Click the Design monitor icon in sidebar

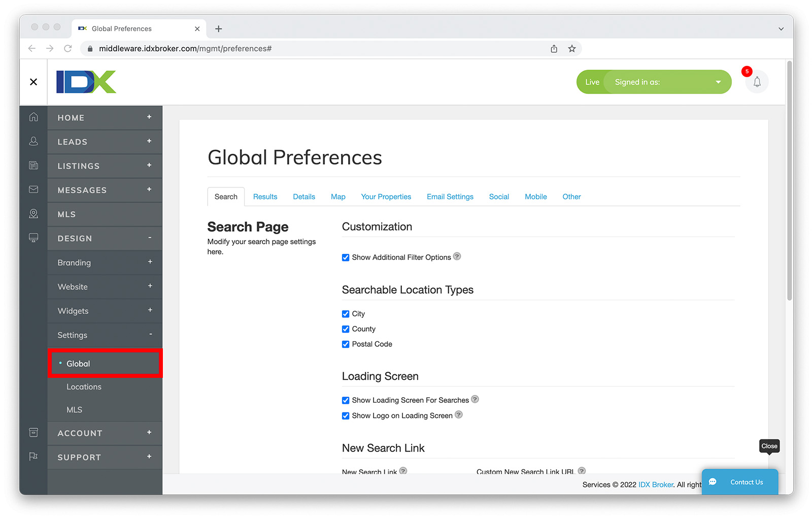tap(33, 238)
